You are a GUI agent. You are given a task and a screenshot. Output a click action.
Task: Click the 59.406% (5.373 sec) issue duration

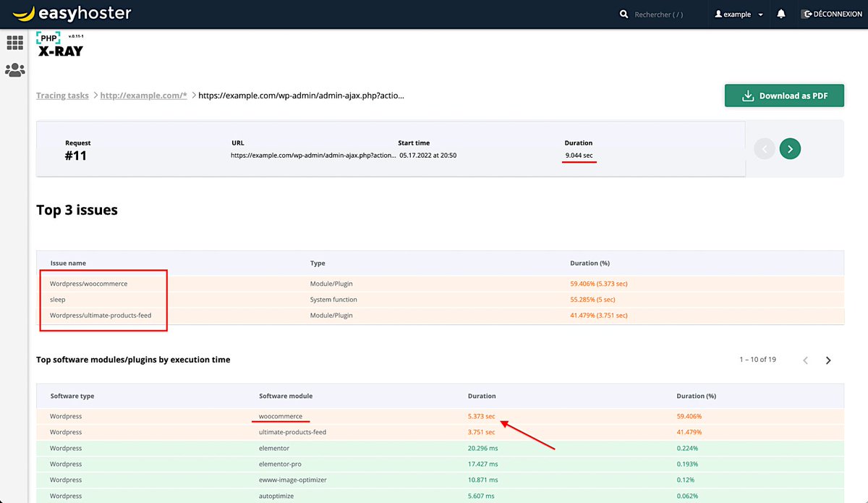click(599, 284)
